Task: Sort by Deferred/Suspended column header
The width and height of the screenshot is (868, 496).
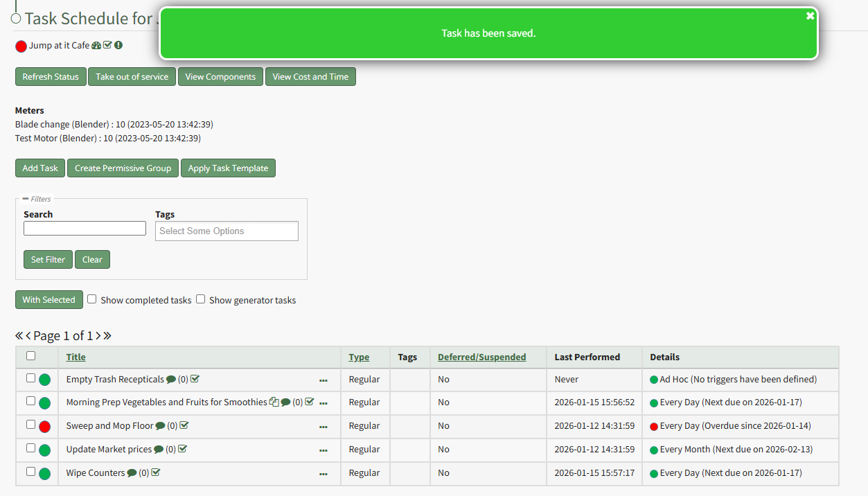Action: (x=481, y=357)
